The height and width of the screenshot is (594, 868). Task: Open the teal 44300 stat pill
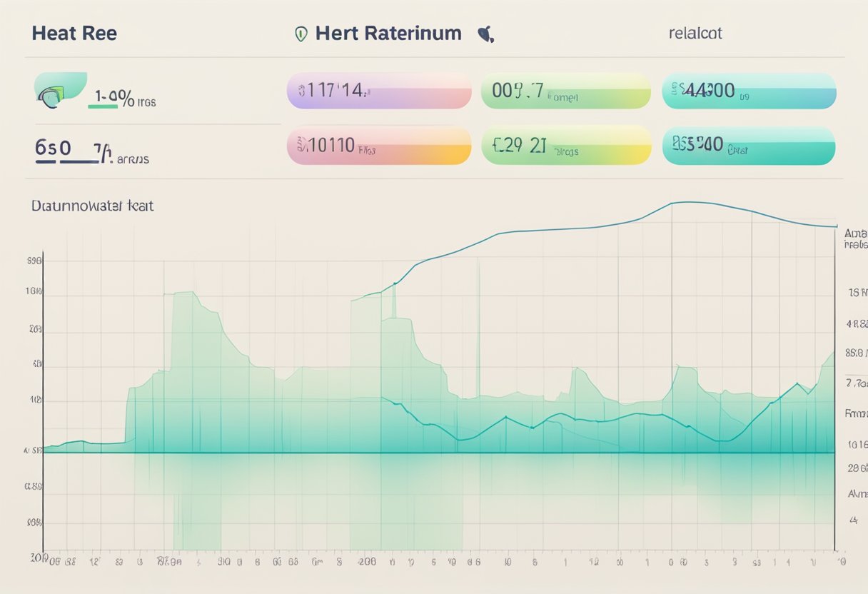pos(749,91)
